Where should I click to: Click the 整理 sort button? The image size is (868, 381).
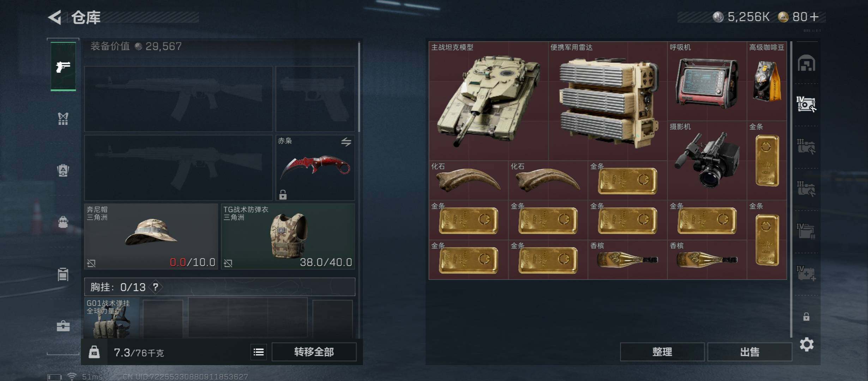pyautogui.click(x=662, y=352)
